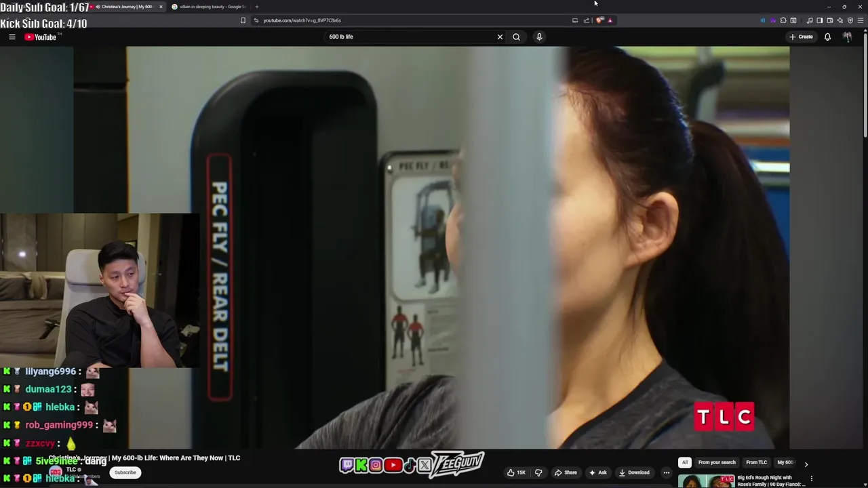The image size is (868, 488).
Task: Open the browser extensions puzzle icon
Action: point(783,20)
